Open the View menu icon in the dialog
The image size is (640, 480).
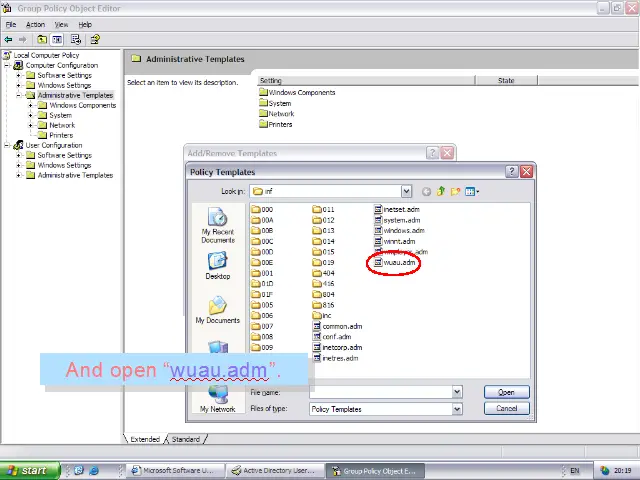472,191
